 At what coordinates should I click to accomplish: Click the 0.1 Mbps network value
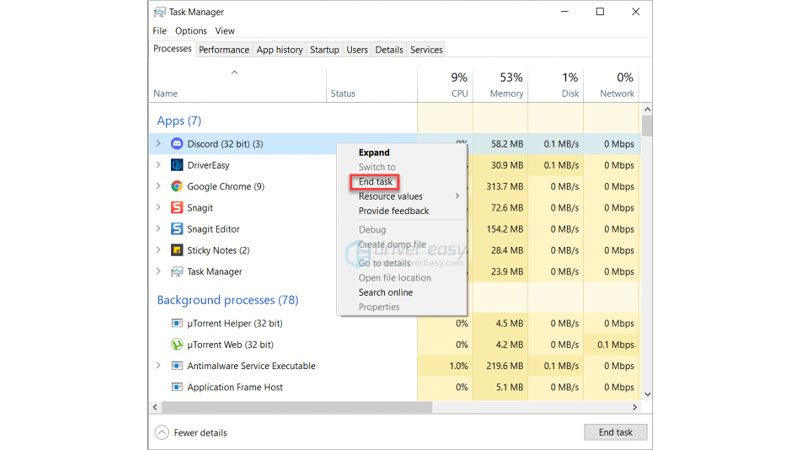click(x=616, y=345)
